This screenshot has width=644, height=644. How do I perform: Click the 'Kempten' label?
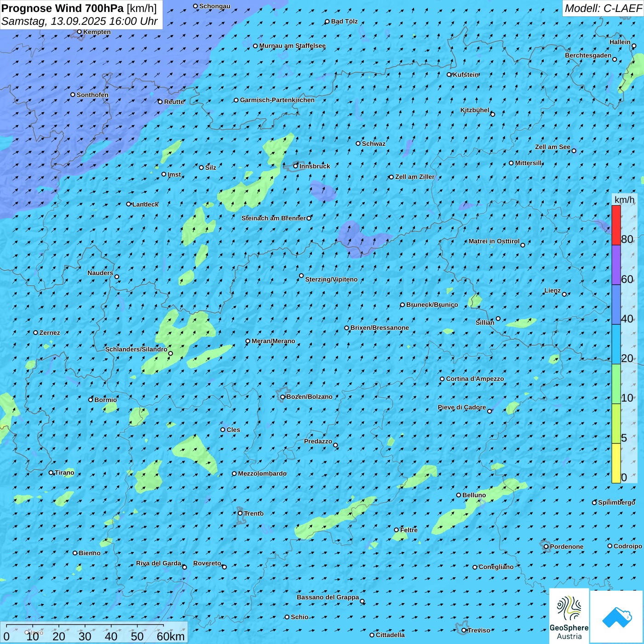pyautogui.click(x=97, y=32)
